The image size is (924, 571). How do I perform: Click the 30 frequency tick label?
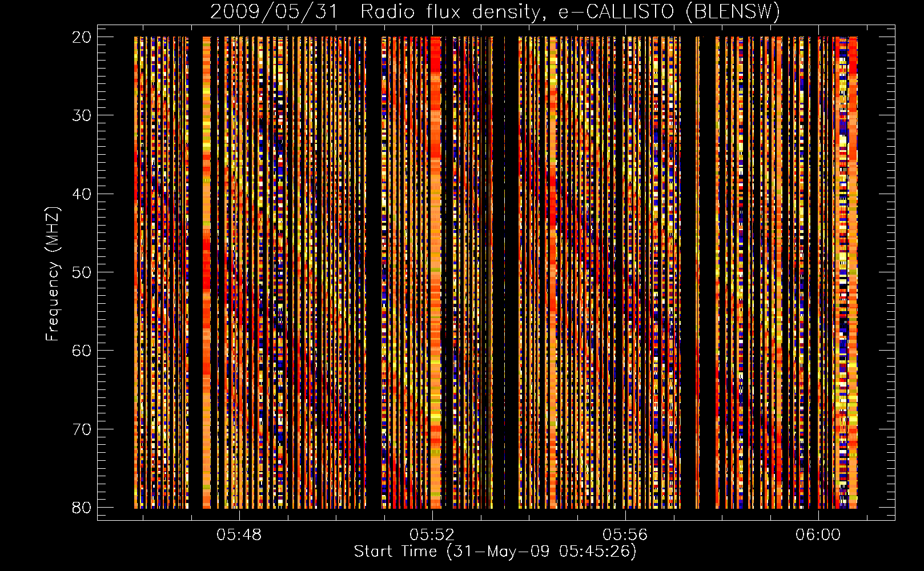tap(82, 115)
